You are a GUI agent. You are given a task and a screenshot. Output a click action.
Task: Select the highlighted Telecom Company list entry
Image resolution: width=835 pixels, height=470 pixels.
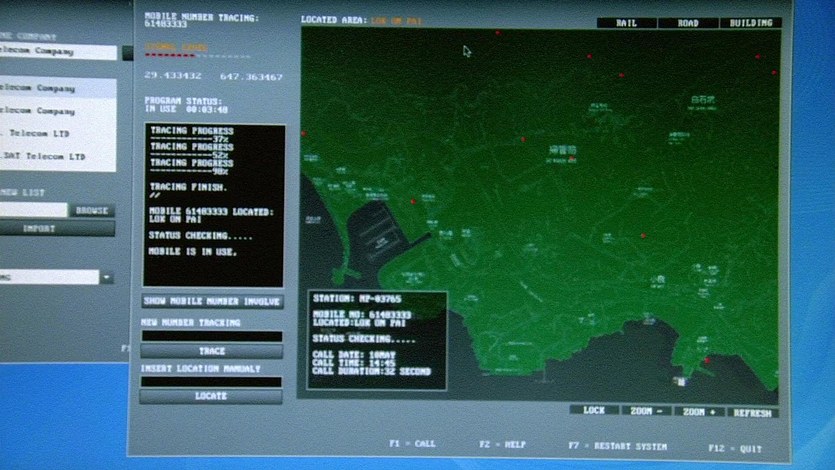57,88
